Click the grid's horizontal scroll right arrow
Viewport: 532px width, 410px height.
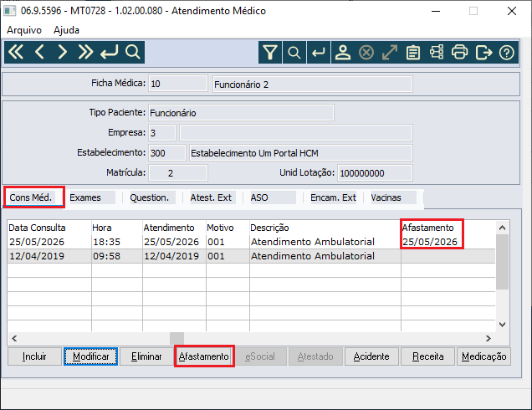489,338
